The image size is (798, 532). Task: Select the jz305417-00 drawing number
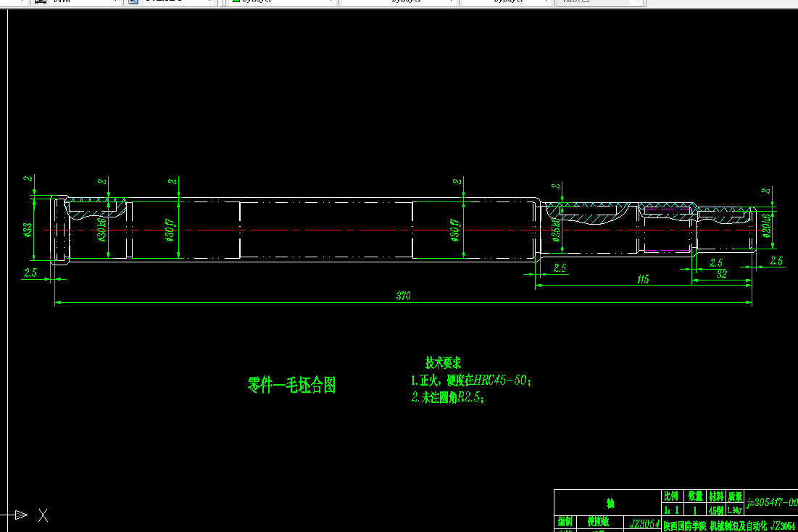tap(772, 502)
